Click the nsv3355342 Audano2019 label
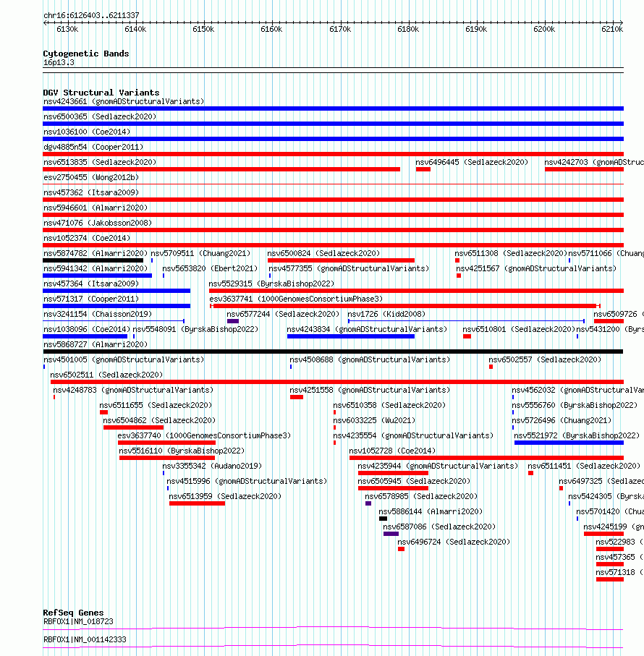644x656 pixels. pyautogui.click(x=212, y=466)
